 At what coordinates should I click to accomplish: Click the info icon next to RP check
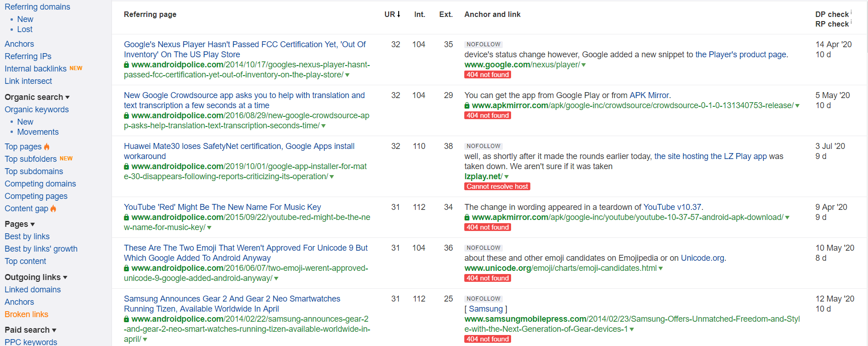851,22
